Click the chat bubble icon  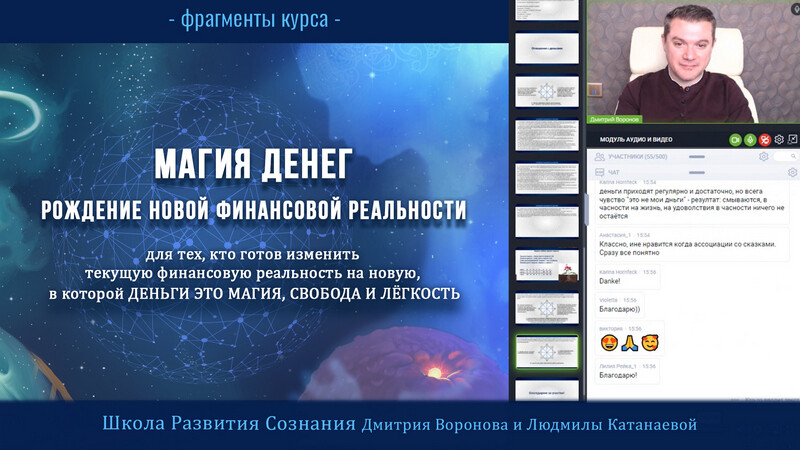tap(599, 173)
